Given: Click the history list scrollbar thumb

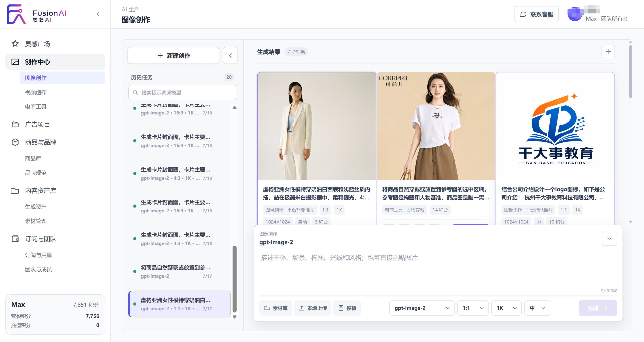Looking at the screenshot, I should coord(235,279).
